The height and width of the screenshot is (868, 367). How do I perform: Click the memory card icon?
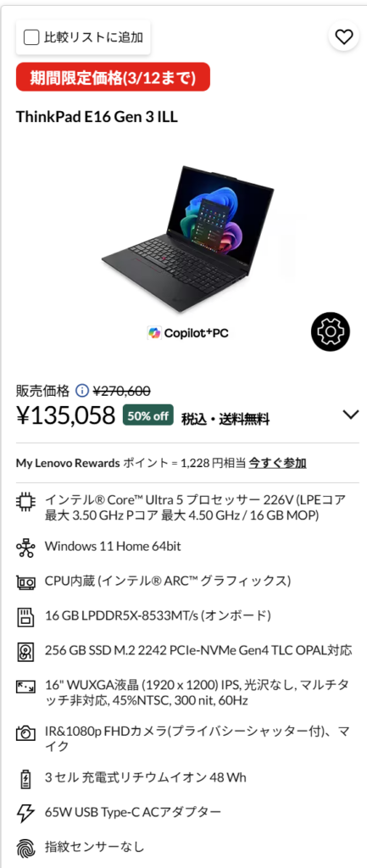point(25,615)
